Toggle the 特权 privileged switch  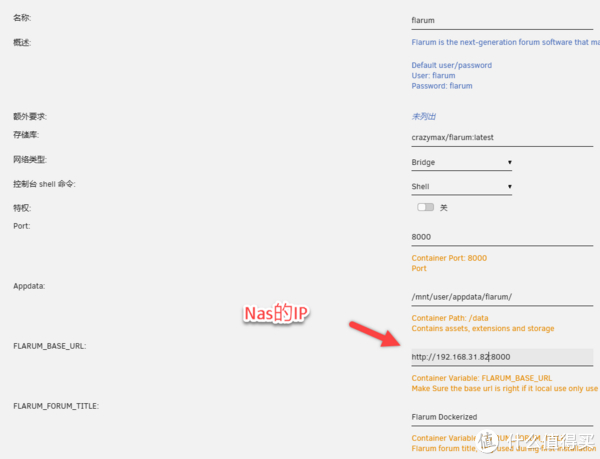(427, 207)
